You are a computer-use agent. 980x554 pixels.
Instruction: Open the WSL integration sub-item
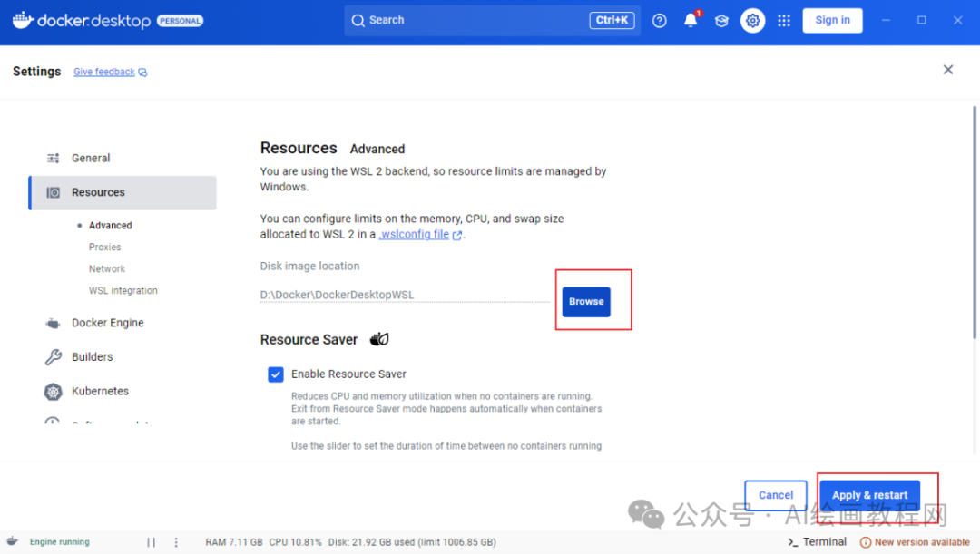[x=123, y=290]
